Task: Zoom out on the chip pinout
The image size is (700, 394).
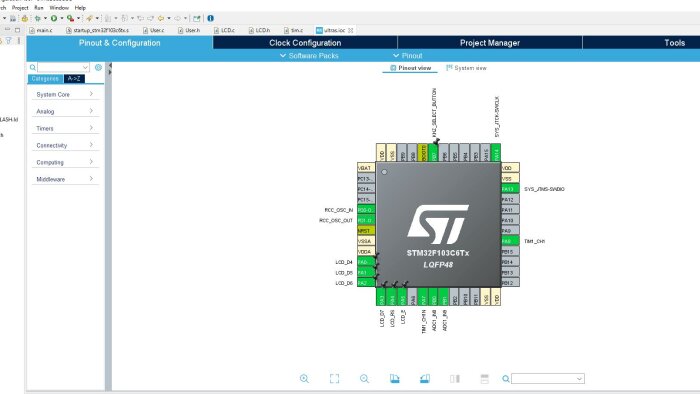Action: point(364,379)
